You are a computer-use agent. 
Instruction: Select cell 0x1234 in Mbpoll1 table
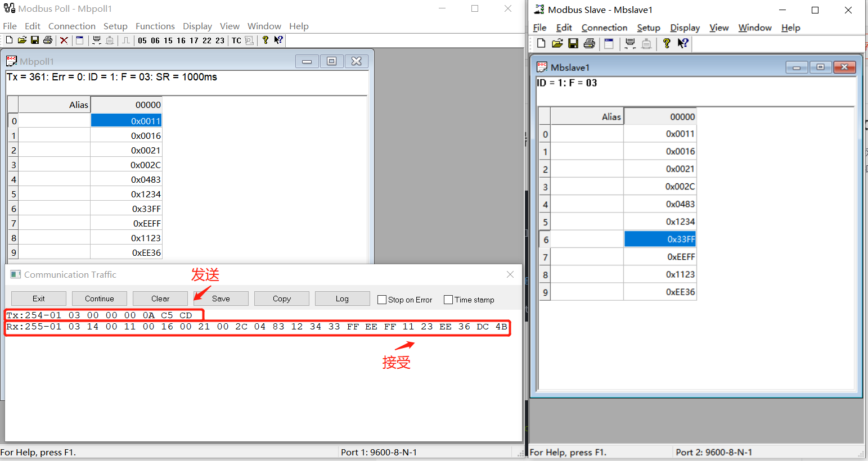(127, 194)
